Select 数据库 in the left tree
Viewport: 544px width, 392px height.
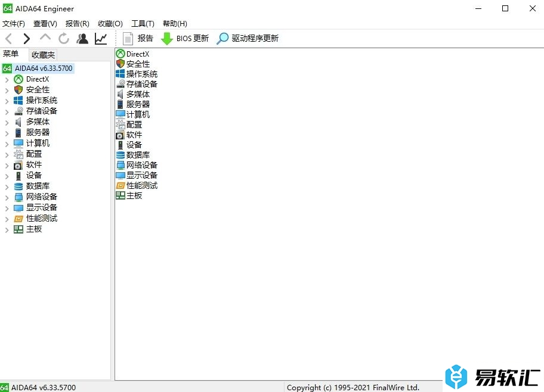click(38, 186)
